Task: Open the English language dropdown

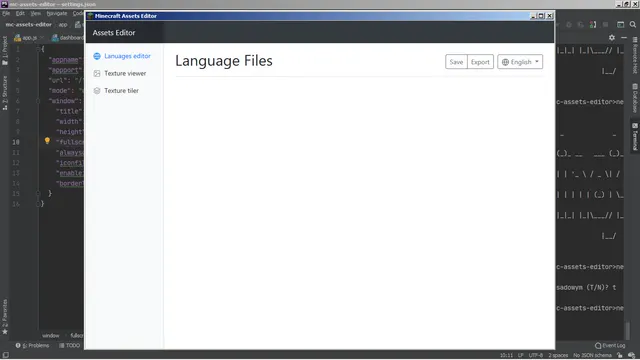Action: pos(520,62)
